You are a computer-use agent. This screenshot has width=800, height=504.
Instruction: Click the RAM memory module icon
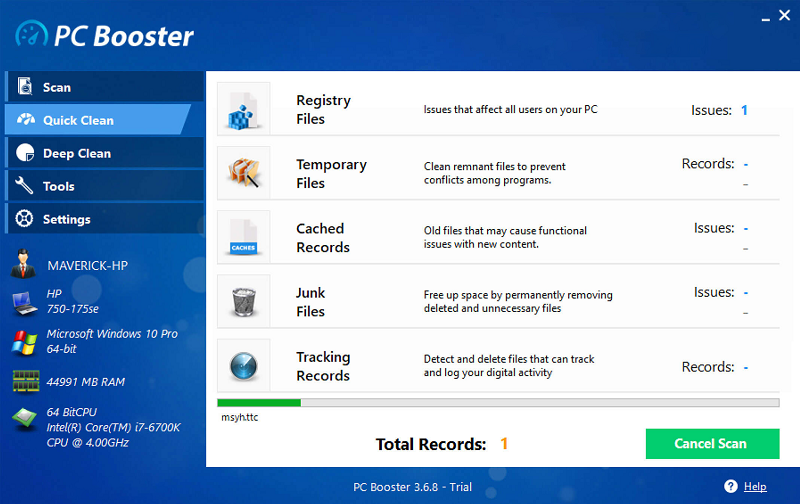pyautogui.click(x=26, y=381)
